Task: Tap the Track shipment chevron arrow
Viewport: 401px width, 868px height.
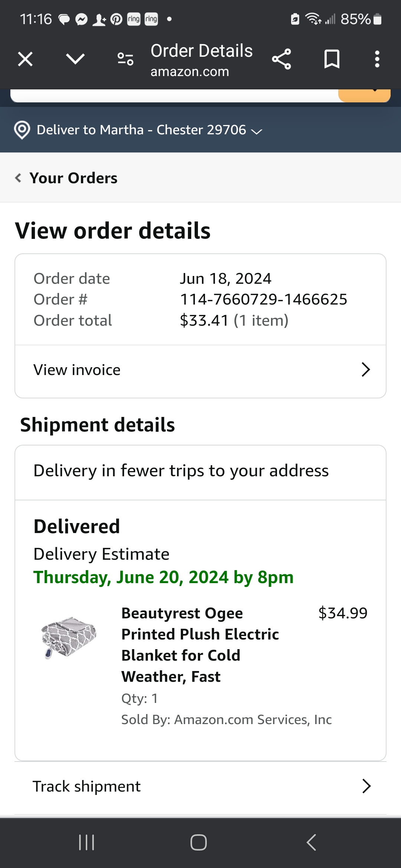Action: (x=366, y=786)
